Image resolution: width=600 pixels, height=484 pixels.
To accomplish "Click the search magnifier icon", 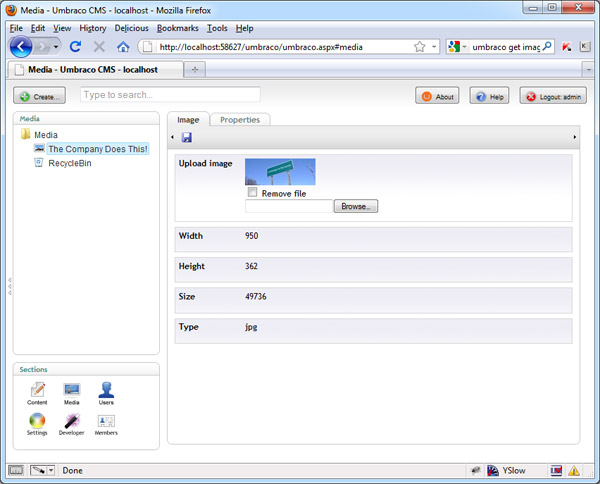I will point(547,47).
